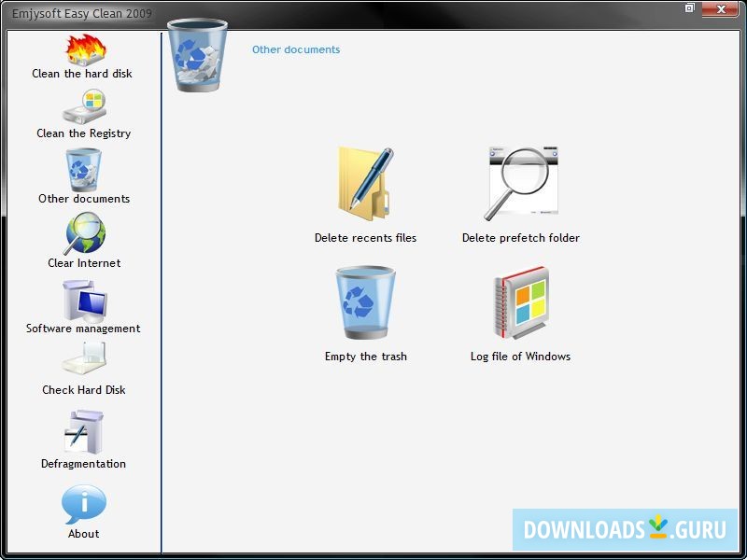Empty the trash
This screenshot has width=747, height=560.
pos(365,301)
